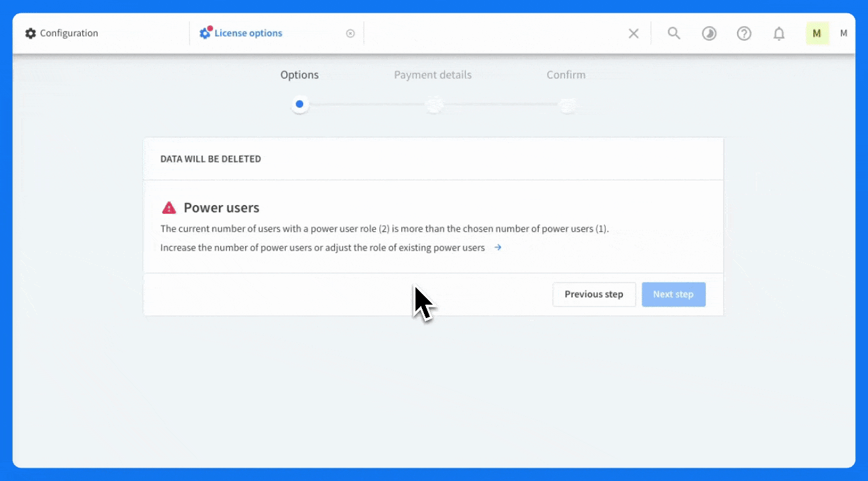The image size is (868, 481).
Task: Select the Payment details step label
Action: tap(433, 75)
